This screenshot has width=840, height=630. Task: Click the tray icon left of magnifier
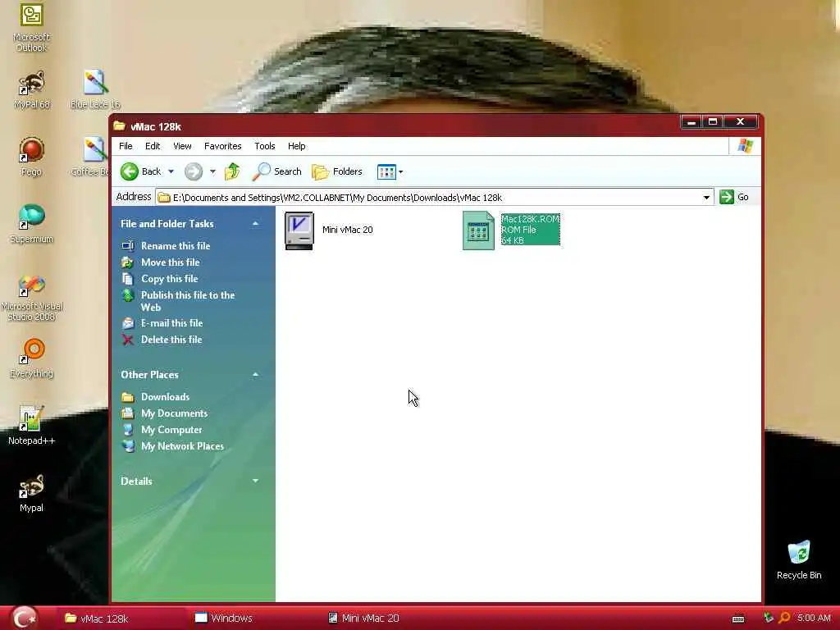click(769, 619)
